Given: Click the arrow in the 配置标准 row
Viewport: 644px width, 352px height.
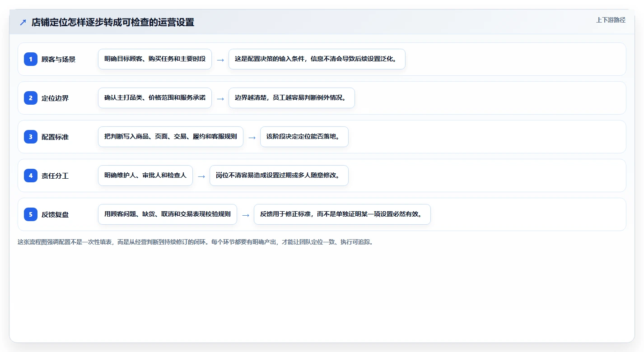Looking at the screenshot, I should tap(252, 137).
